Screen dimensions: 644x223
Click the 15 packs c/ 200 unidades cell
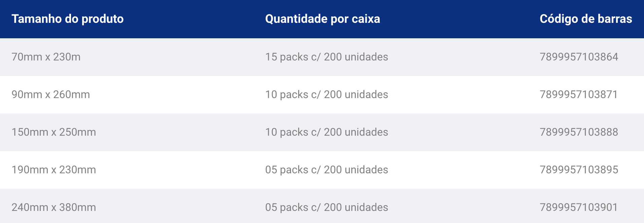point(327,57)
